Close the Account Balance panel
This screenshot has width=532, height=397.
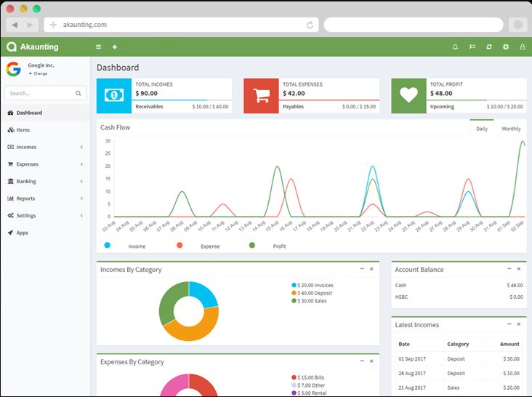coord(519,269)
